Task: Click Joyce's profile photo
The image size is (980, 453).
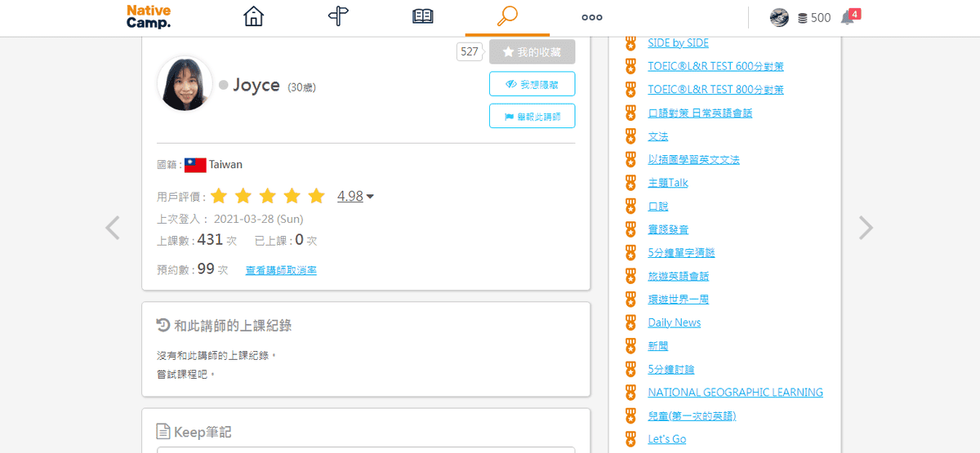Action: point(185,84)
